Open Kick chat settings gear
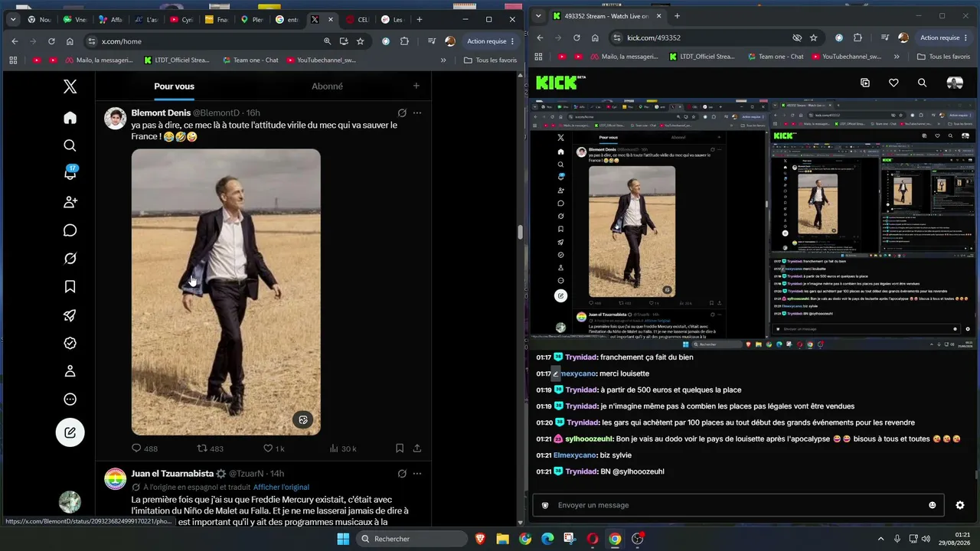Viewport: 980px width, 551px height. click(x=960, y=505)
